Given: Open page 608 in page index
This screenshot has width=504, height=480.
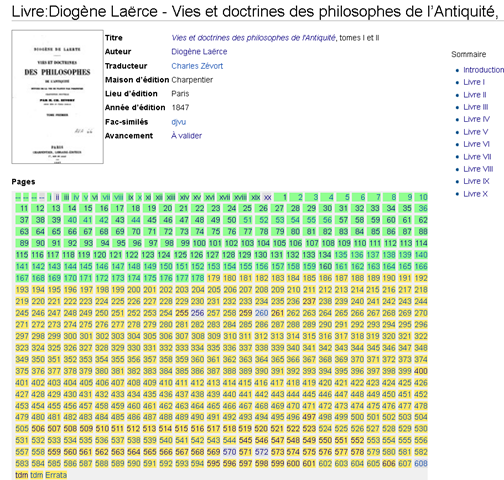Looking at the screenshot, I should point(421,464).
